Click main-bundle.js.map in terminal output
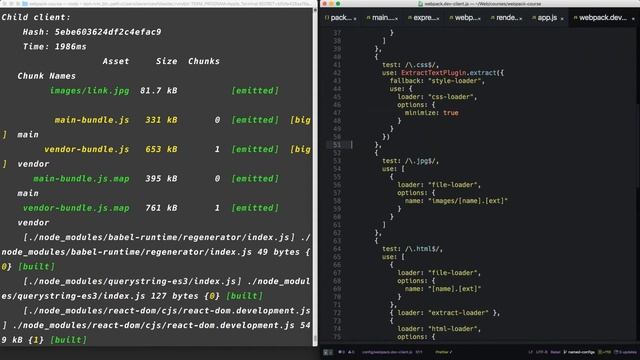The image size is (640, 360). [x=81, y=179]
